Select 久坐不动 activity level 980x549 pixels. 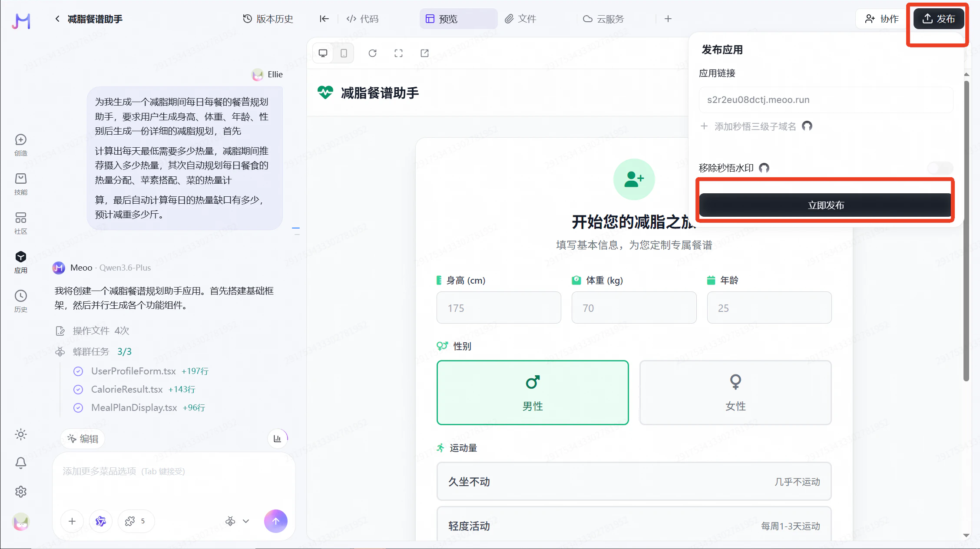point(633,481)
